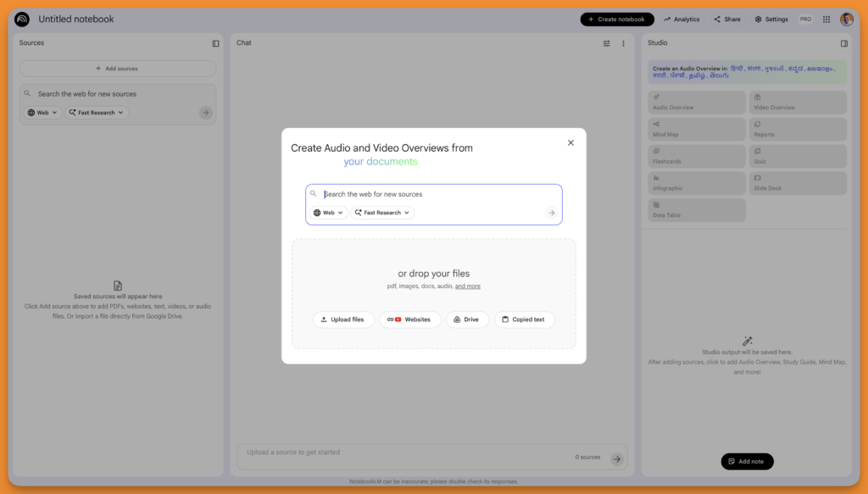
Task: Click the NotebookLM logo icon
Action: pyautogui.click(x=22, y=19)
